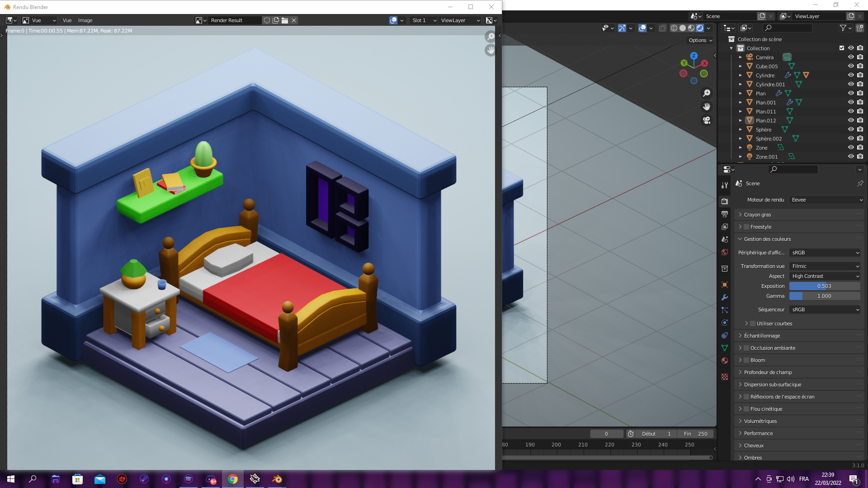Enable the Bloom checkbox
This screenshot has width=868, height=488.
746,360
